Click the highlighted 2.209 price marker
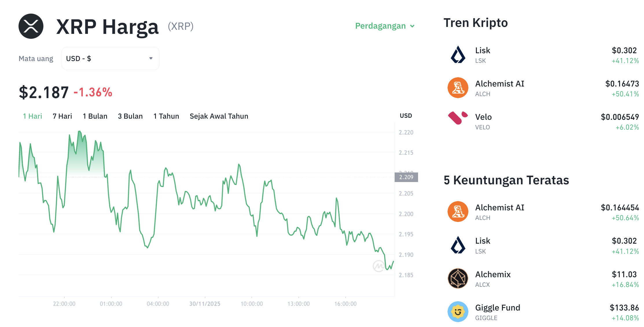644x327 pixels. tap(406, 177)
